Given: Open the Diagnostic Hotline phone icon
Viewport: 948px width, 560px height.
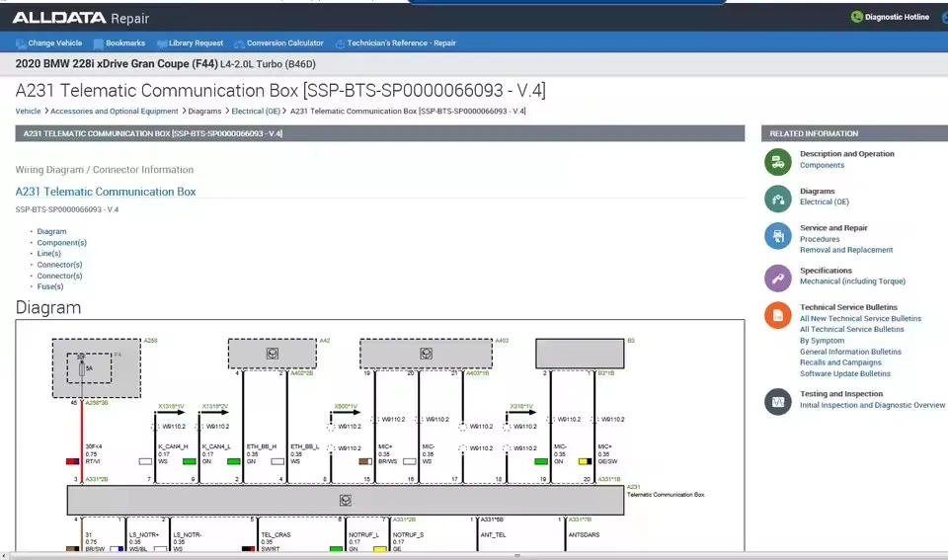Looking at the screenshot, I should pos(857,17).
